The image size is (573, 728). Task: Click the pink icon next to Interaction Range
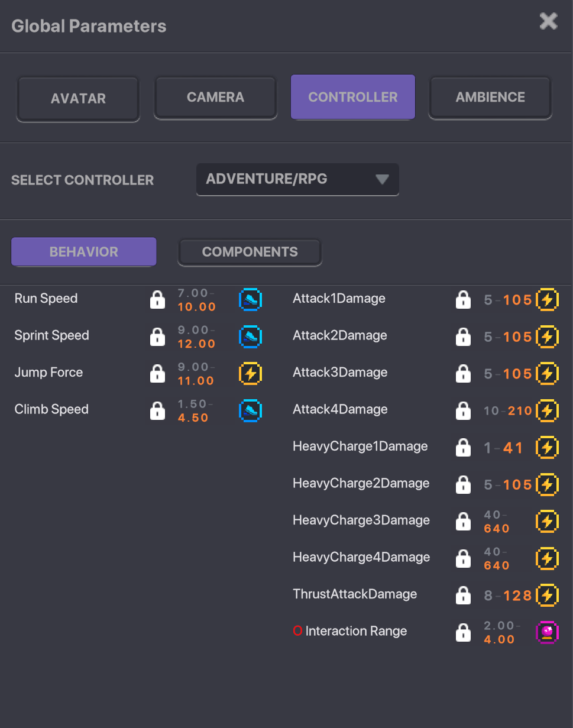547,632
